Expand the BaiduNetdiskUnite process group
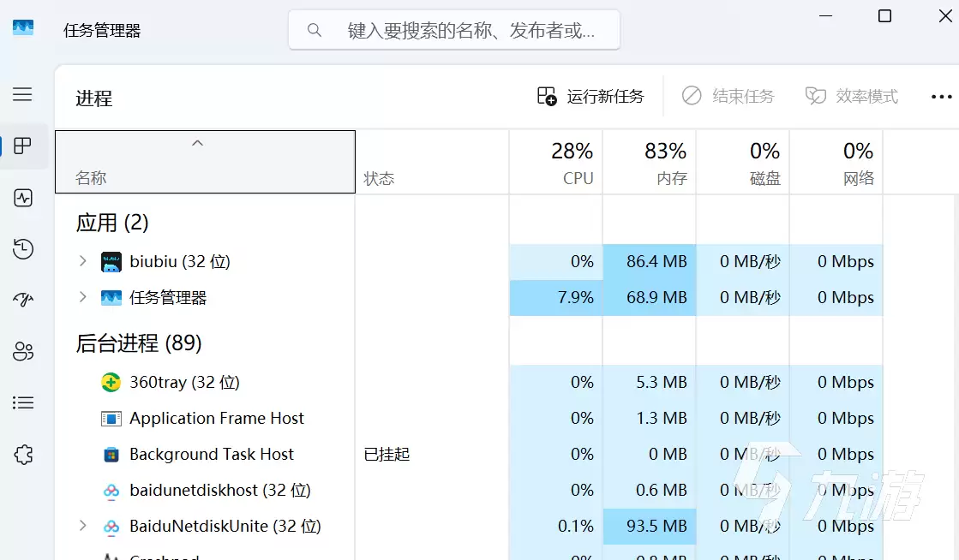The image size is (959, 560). coord(82,526)
